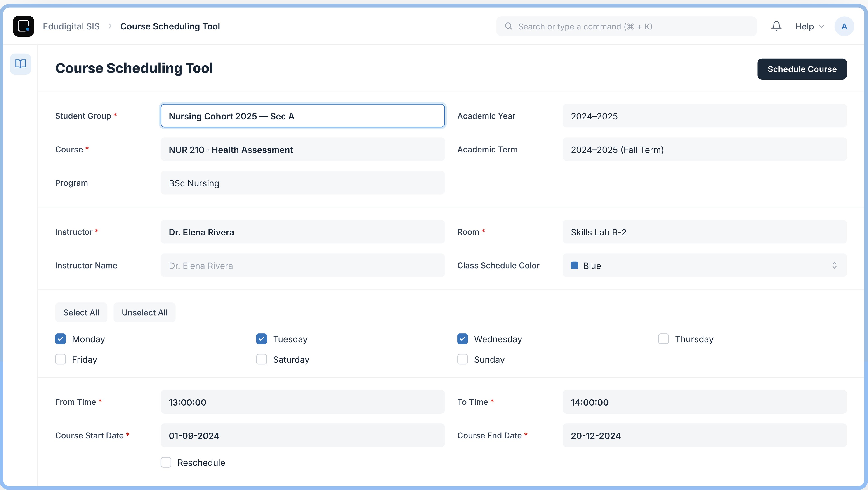The image size is (868, 490).
Task: Click the Academic Year label
Action: pos(486,116)
